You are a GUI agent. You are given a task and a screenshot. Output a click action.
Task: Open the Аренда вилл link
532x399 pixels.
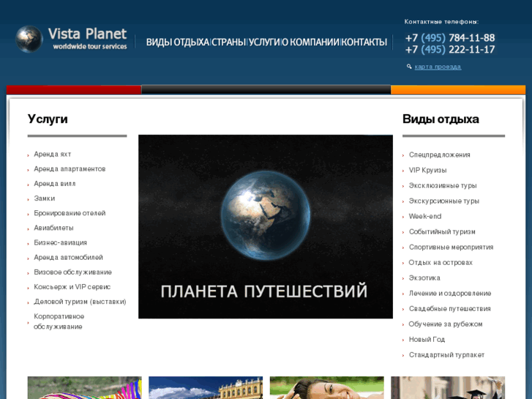[x=55, y=184]
